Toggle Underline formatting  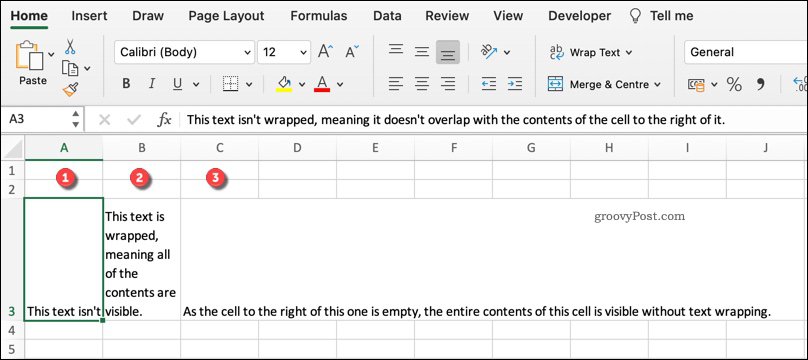178,84
